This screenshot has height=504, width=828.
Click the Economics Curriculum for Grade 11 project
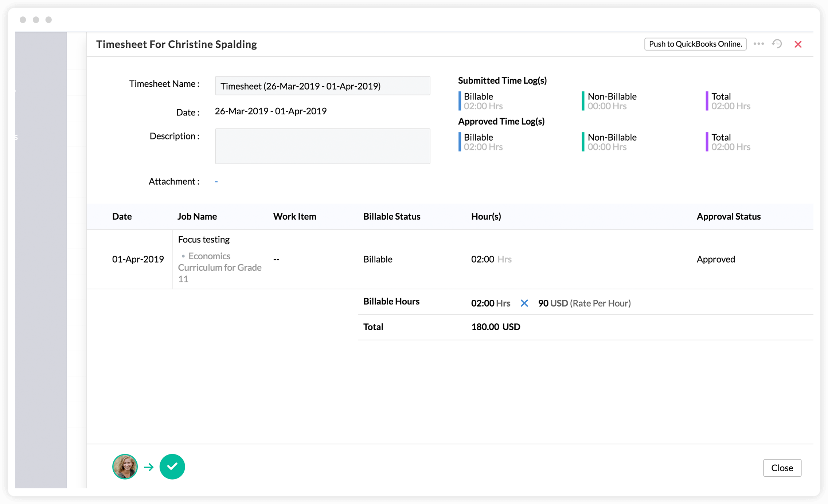[219, 267]
